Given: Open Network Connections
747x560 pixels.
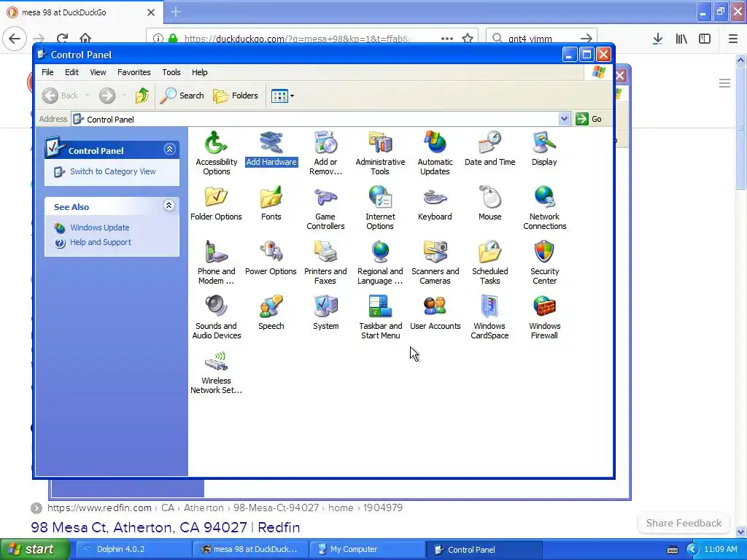Looking at the screenshot, I should [544, 208].
